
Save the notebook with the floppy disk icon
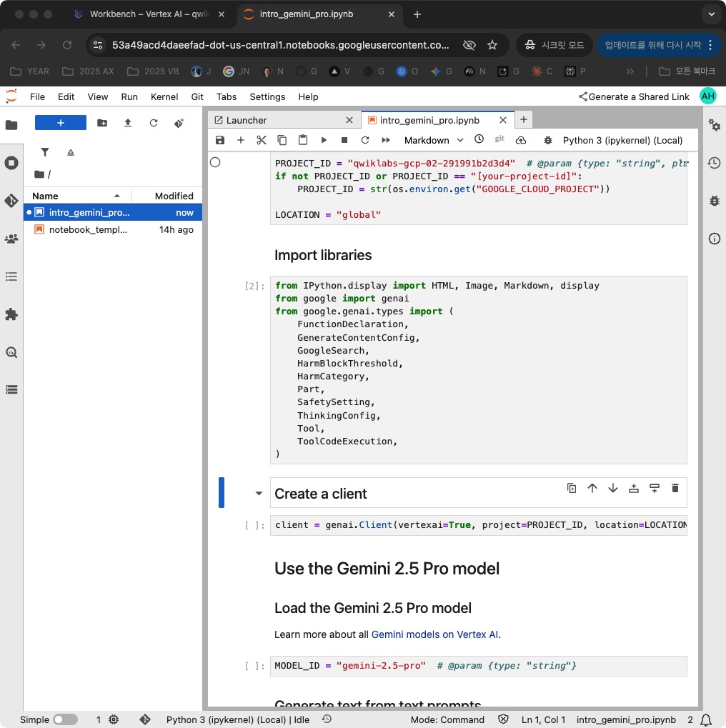[220, 141]
